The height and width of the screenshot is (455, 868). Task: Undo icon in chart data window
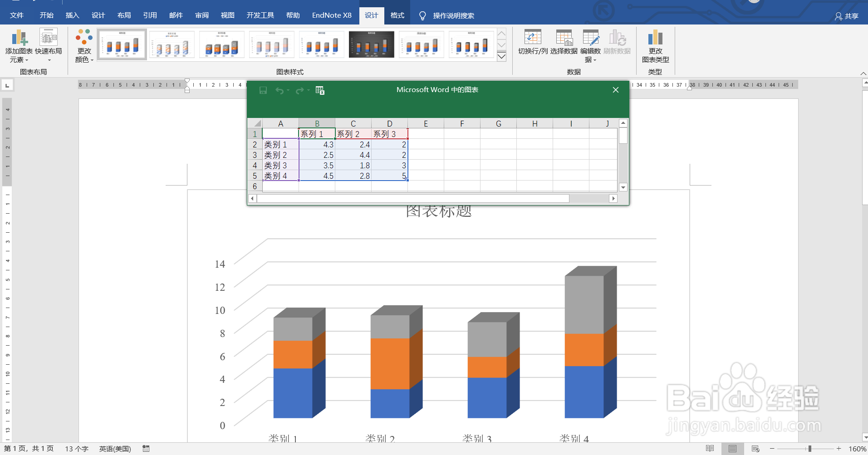point(279,91)
